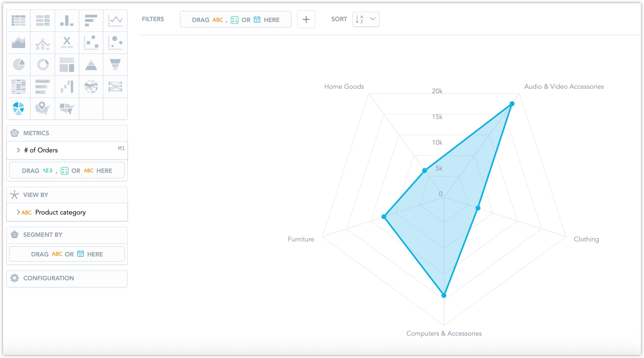Select the Bullet chart visualization

[43, 87]
